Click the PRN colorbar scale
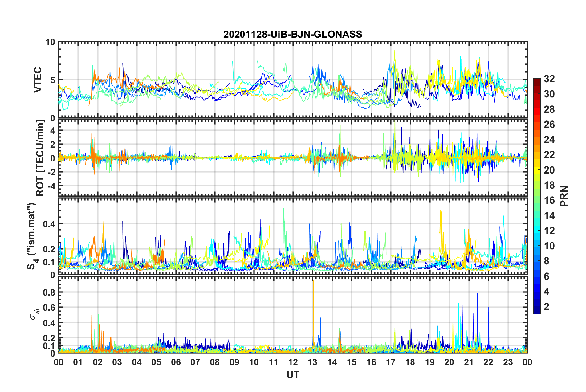The image size is (586, 392). (537, 196)
